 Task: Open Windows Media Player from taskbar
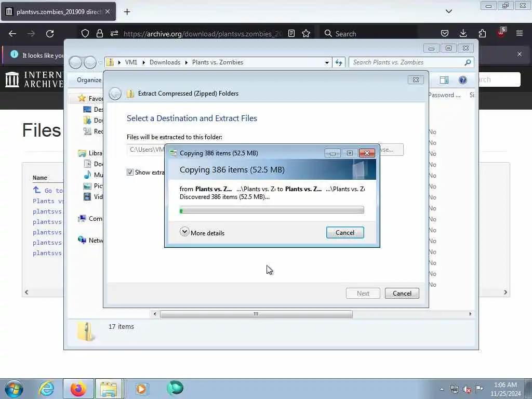tap(141, 389)
